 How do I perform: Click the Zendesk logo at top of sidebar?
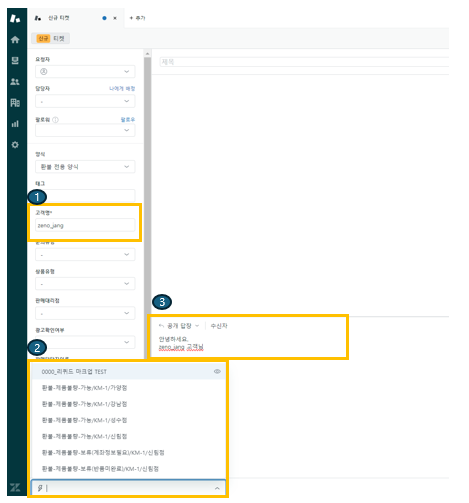(15, 18)
